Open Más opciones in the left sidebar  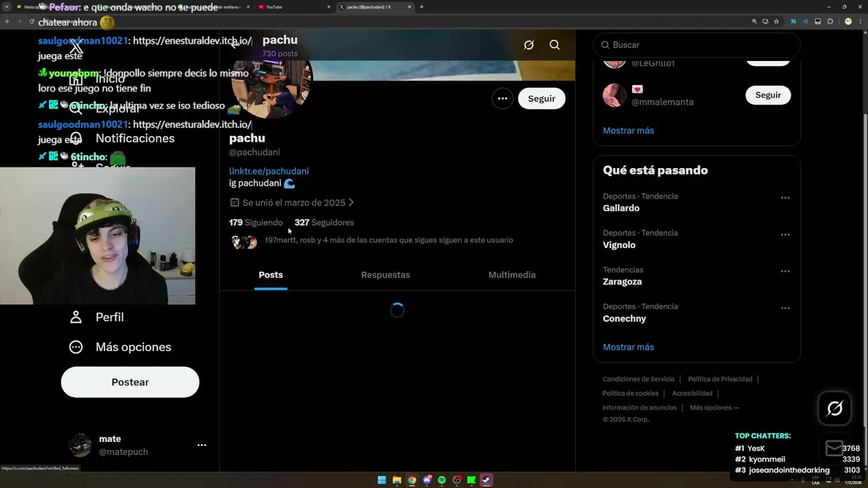pyautogui.click(x=120, y=347)
